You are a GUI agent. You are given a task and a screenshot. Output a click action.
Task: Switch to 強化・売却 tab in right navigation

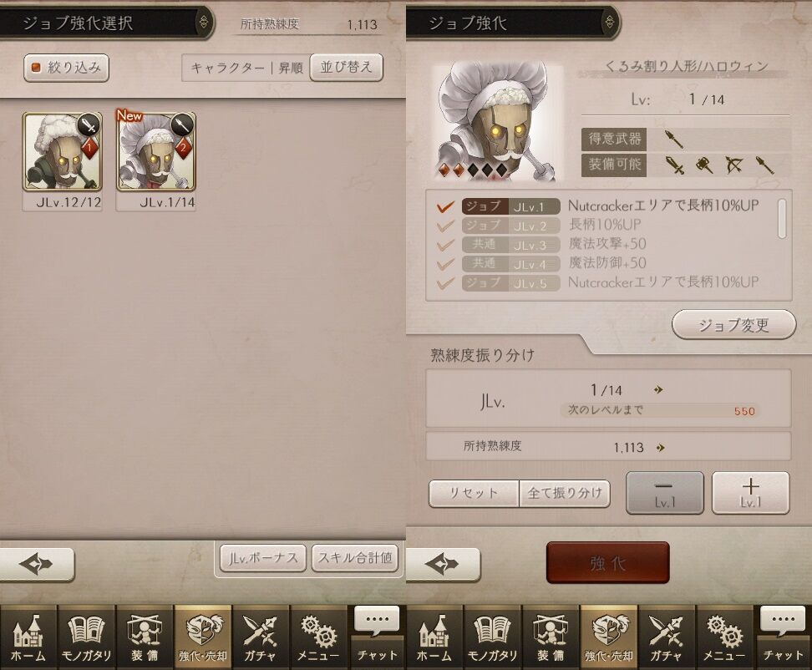click(x=608, y=637)
